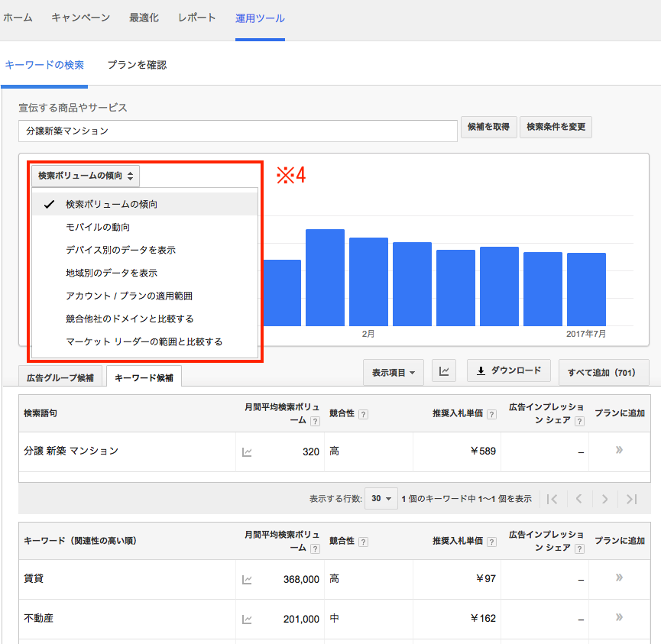The width and height of the screenshot is (661, 644).
Task: Click 368,000 search volume value
Action: click(x=301, y=580)
